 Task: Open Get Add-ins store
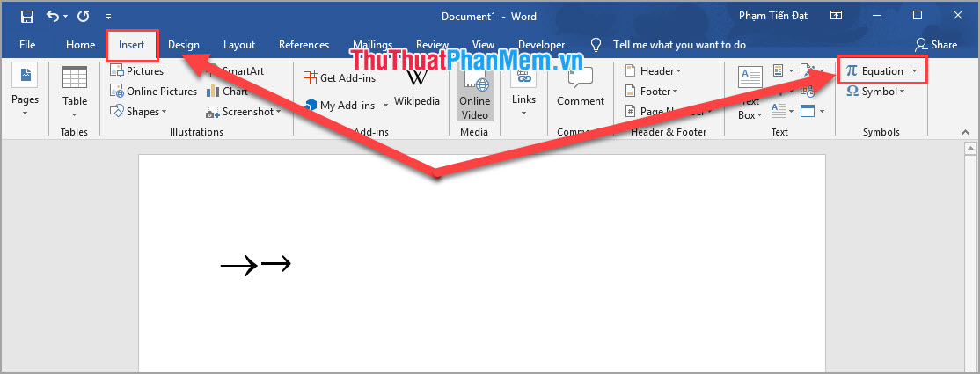(340, 78)
